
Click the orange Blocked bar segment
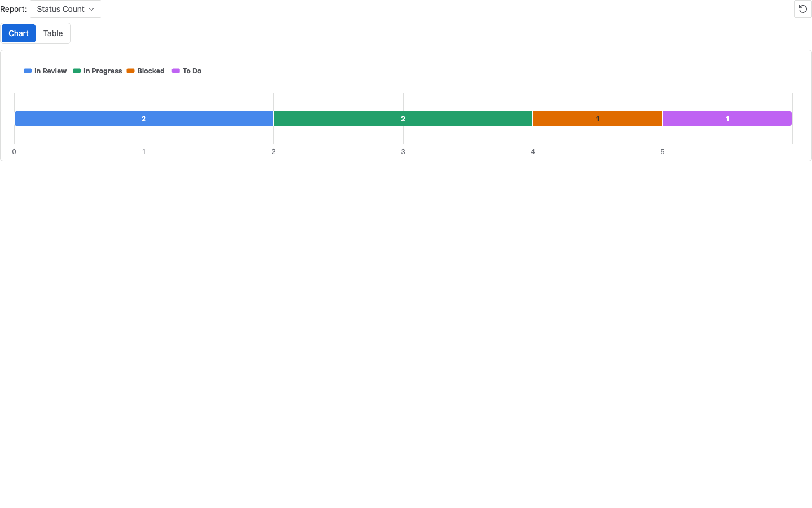tap(598, 119)
